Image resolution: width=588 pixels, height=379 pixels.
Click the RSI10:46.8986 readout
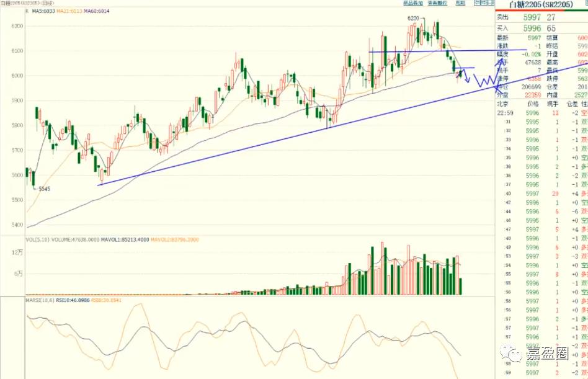coord(73,300)
